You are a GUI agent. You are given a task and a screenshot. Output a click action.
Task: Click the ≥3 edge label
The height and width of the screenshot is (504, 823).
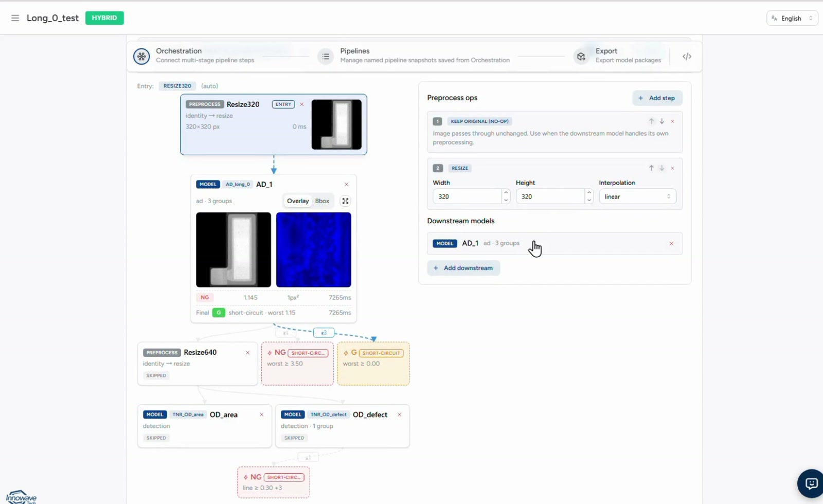324,333
